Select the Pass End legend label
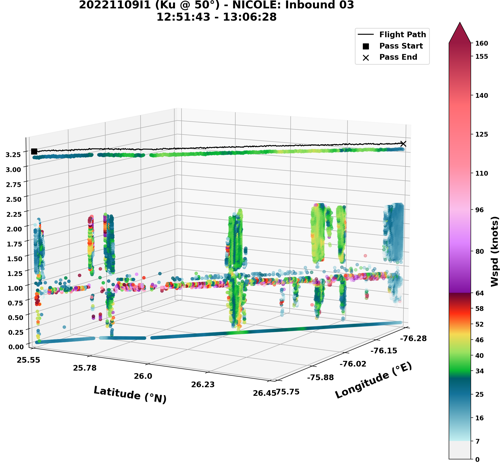Viewport: 500px width, 463px height. (398, 57)
